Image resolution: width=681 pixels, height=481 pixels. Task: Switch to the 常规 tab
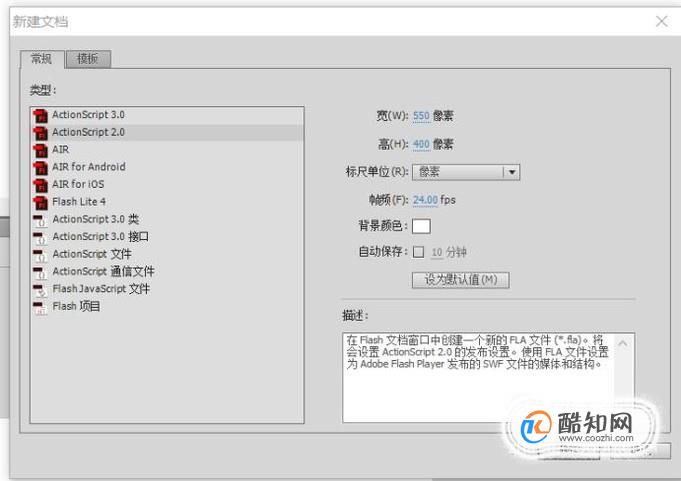[42, 59]
